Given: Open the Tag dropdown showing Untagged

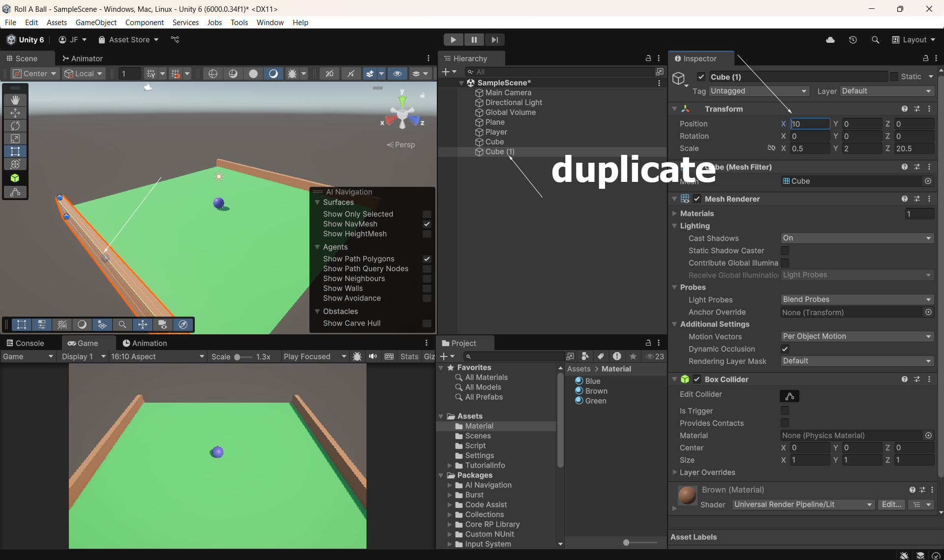Looking at the screenshot, I should (758, 91).
